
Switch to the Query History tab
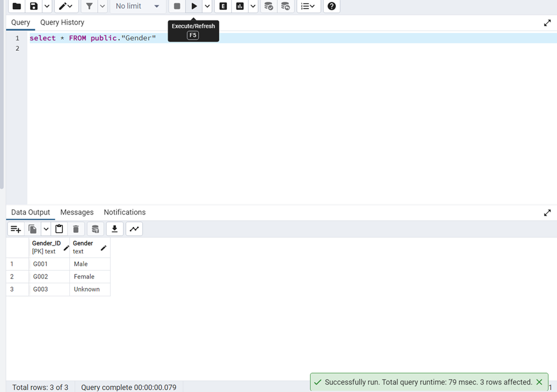tap(62, 22)
